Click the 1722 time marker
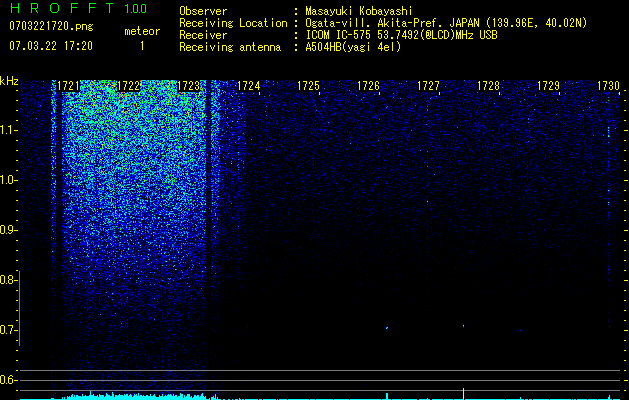Screen dimensions: 629x400 tap(128, 86)
